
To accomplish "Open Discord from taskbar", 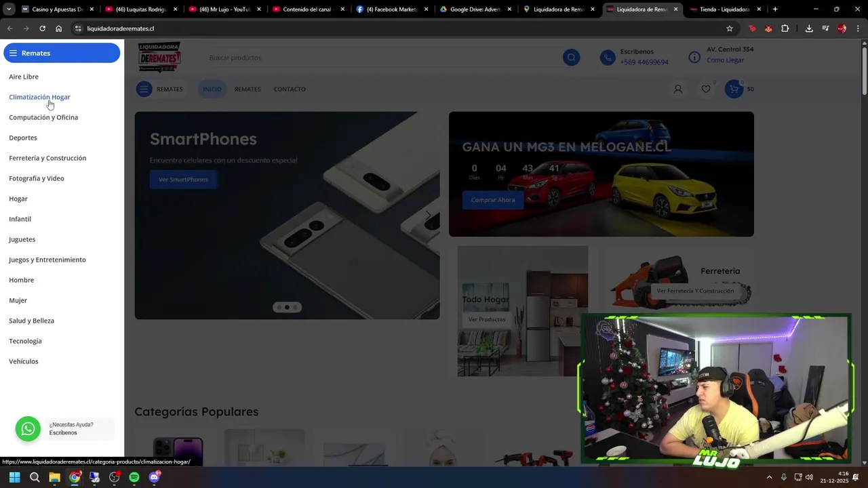I will click(154, 477).
